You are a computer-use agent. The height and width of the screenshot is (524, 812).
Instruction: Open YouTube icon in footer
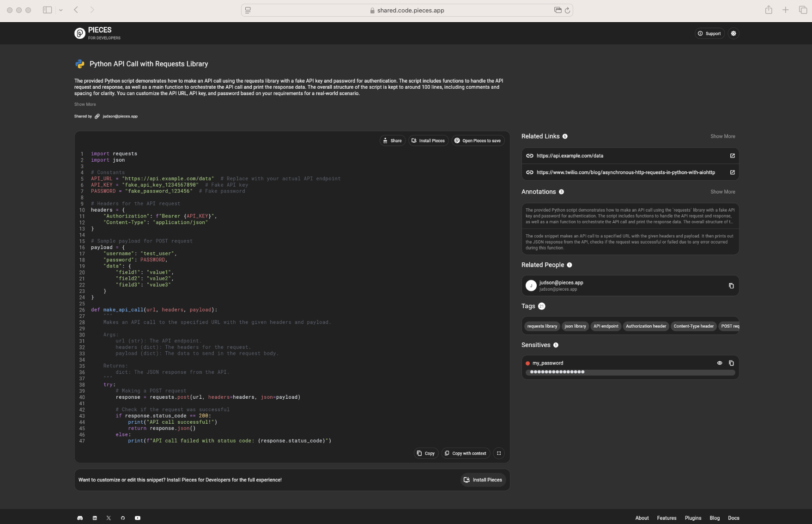click(x=138, y=518)
